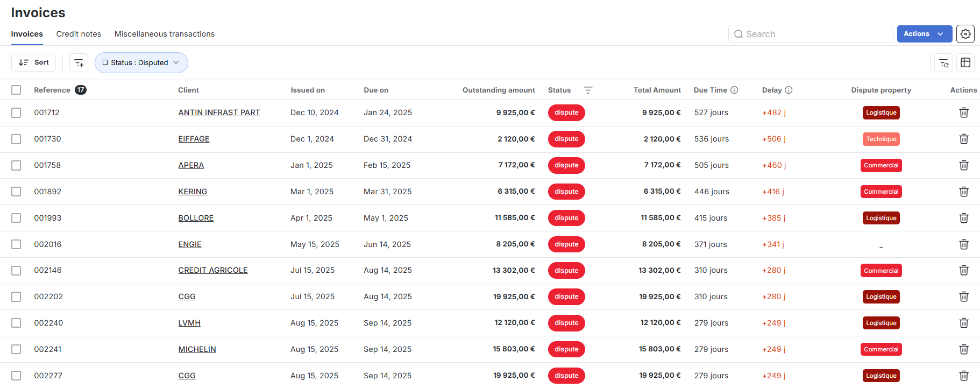Click trash icon for invoice 002202
The height and width of the screenshot is (388, 980).
tap(964, 297)
